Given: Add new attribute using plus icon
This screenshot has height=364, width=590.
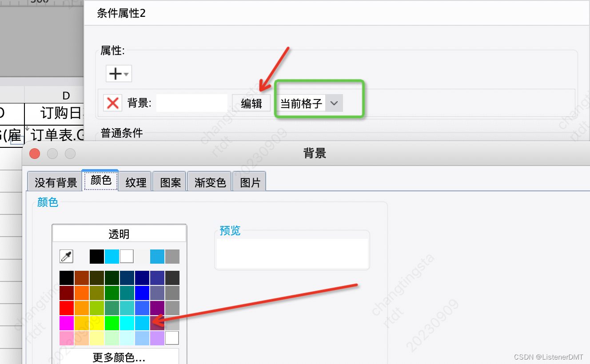Looking at the screenshot, I should 115,73.
